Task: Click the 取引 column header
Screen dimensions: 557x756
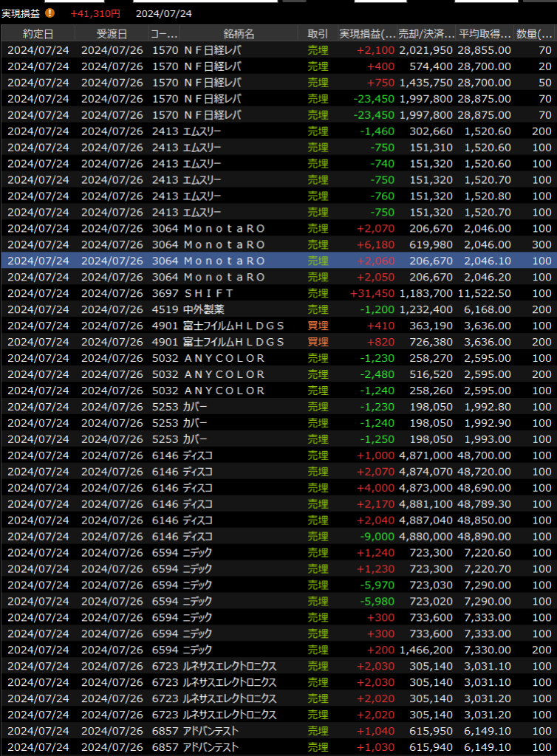Action: click(318, 34)
